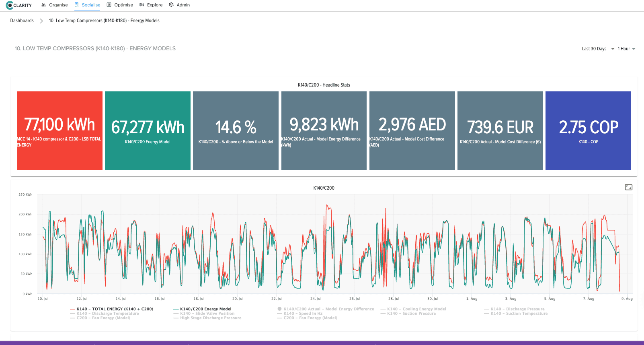
Task: Click the Explore sliders icon
Action: point(142,5)
